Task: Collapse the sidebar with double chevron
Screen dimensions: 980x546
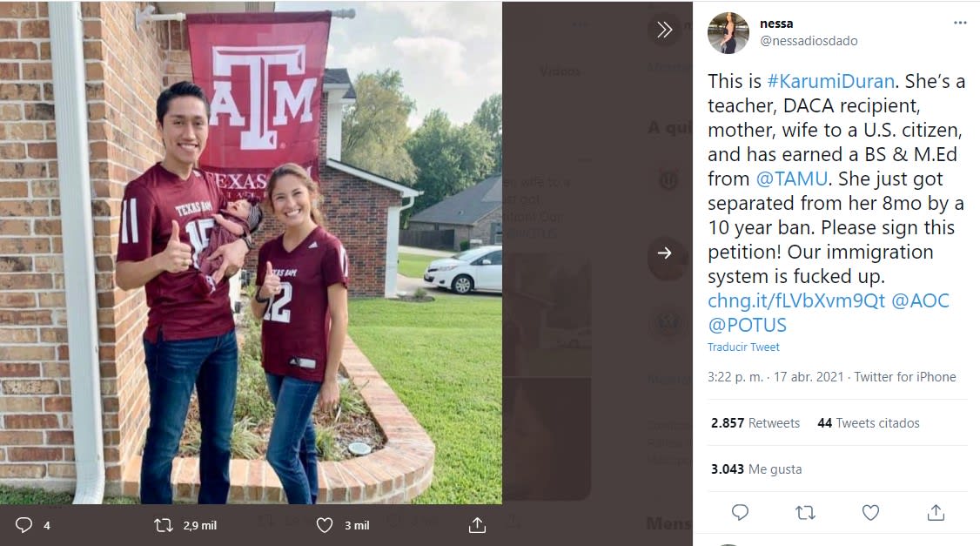Action: point(664,30)
